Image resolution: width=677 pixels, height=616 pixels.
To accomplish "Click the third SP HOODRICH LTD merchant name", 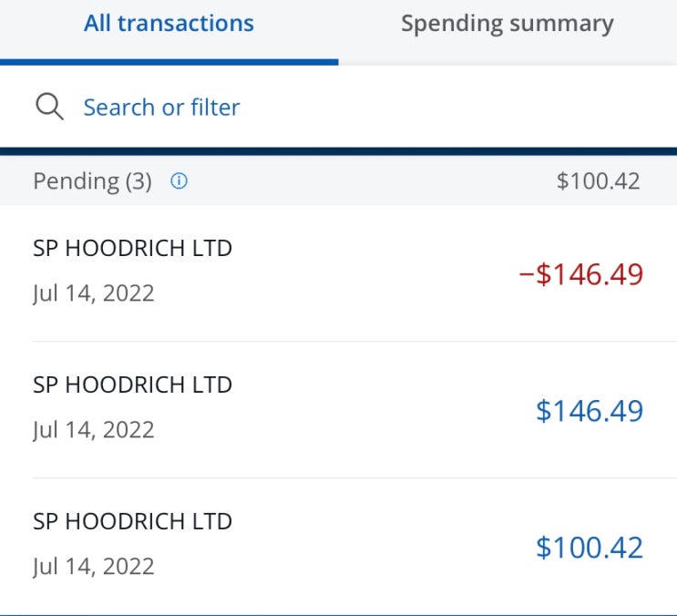I will coord(132,521).
